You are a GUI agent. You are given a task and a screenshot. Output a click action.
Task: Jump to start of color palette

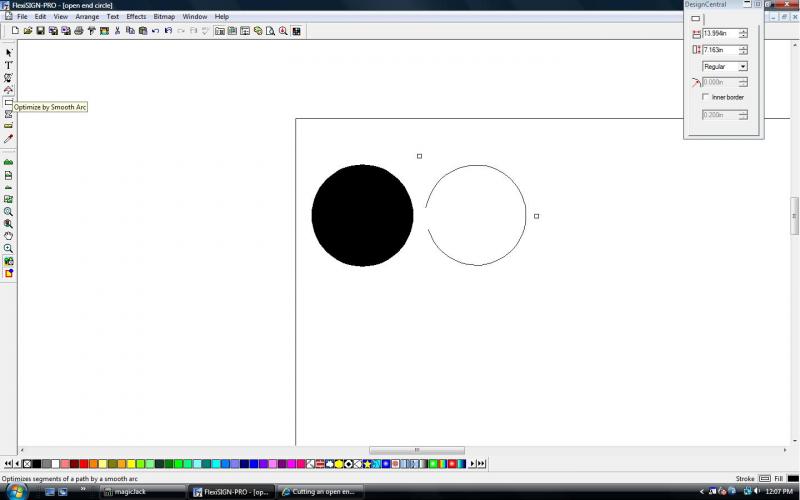coord(8,464)
